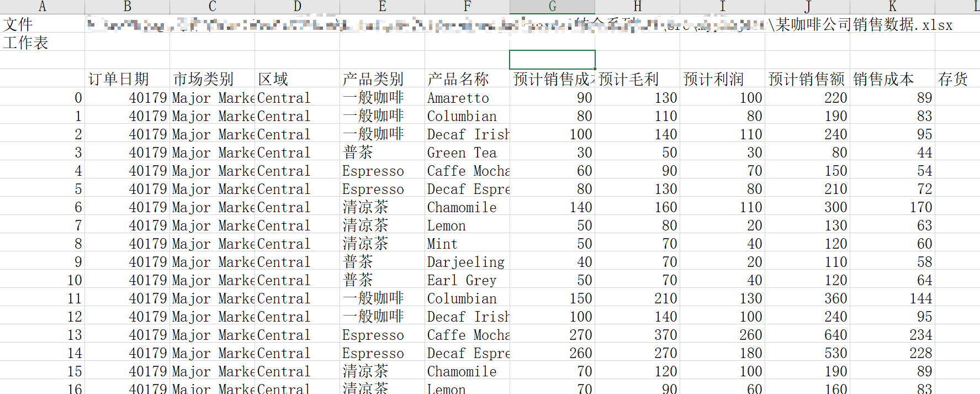Click the column K header
Screen dimensions: 980x394
pyautogui.click(x=892, y=7)
